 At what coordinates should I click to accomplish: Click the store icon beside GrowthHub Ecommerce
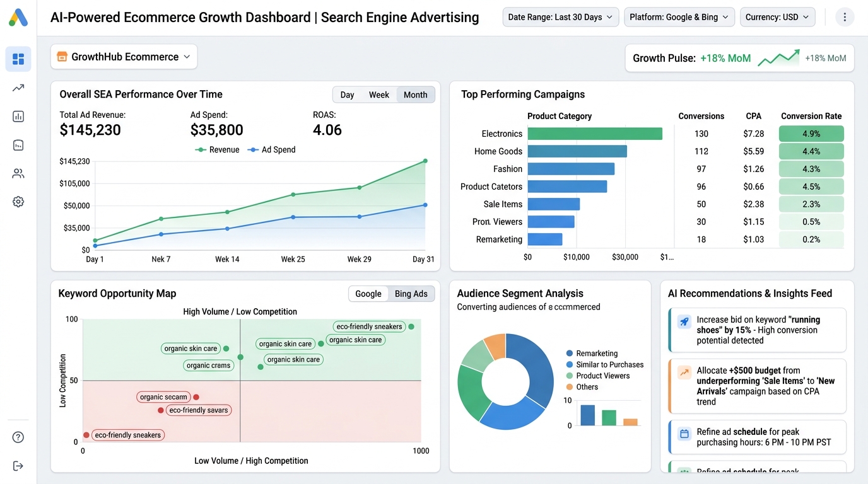pyautogui.click(x=62, y=57)
